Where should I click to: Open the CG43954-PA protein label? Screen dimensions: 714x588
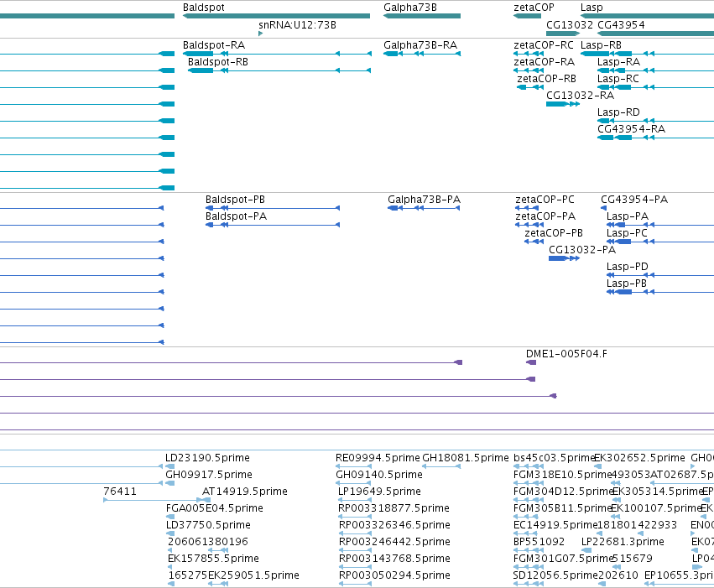[x=634, y=200]
